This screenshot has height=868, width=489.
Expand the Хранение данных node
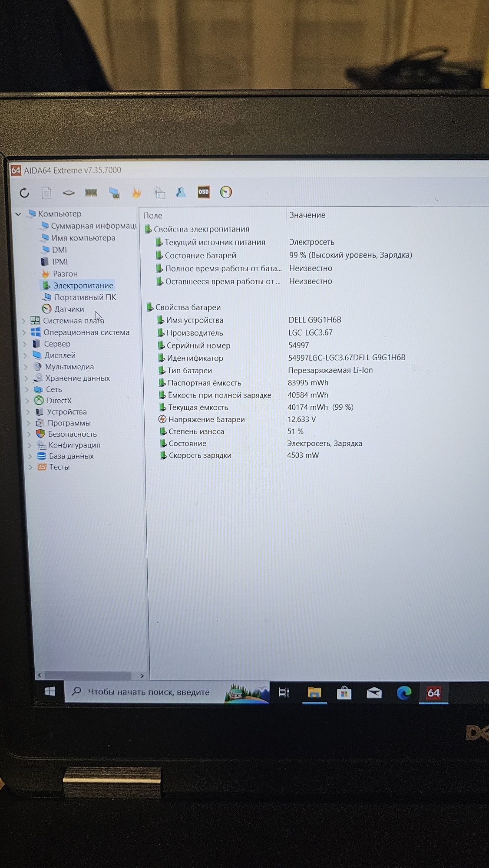click(x=26, y=378)
